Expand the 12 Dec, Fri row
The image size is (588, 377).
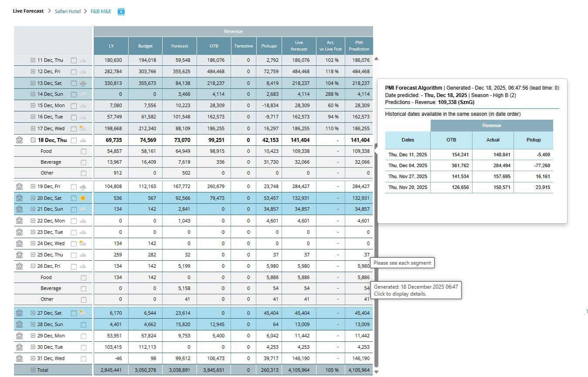click(x=33, y=71)
